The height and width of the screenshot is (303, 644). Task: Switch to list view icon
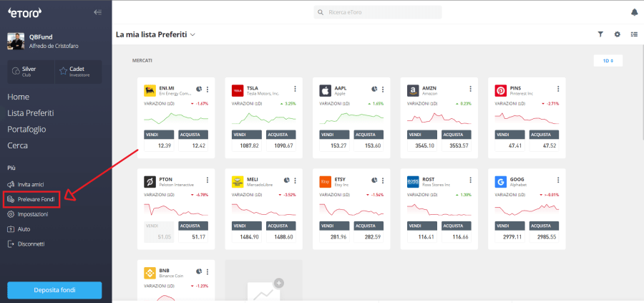634,34
